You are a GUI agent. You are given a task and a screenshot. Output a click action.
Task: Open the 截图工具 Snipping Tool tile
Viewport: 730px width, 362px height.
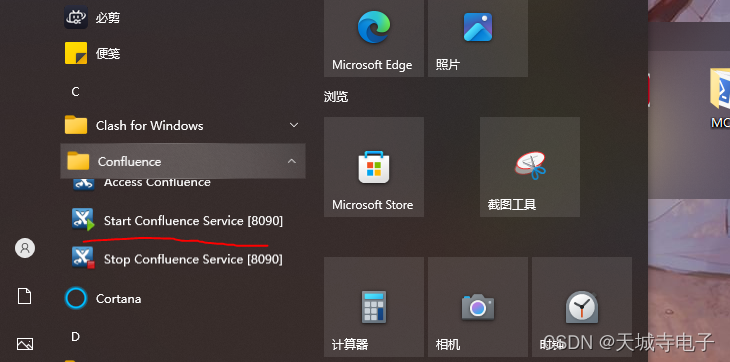coord(530,167)
